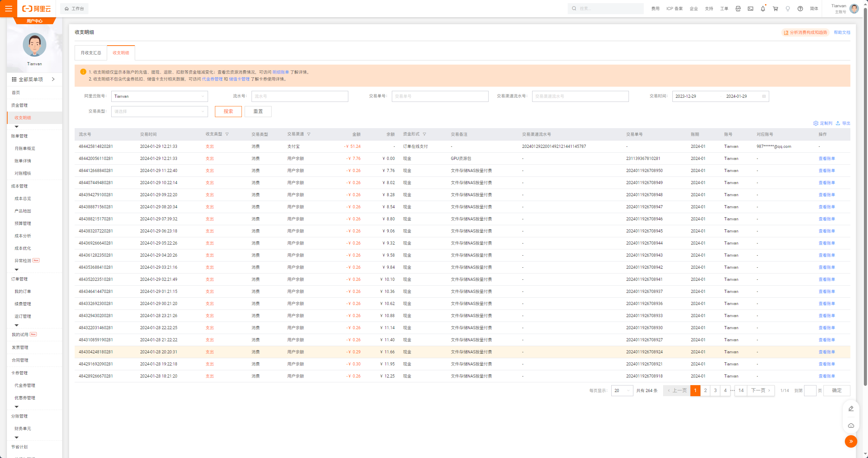Open the help question-mark icon
The width and height of the screenshot is (868, 458).
(x=800, y=9)
